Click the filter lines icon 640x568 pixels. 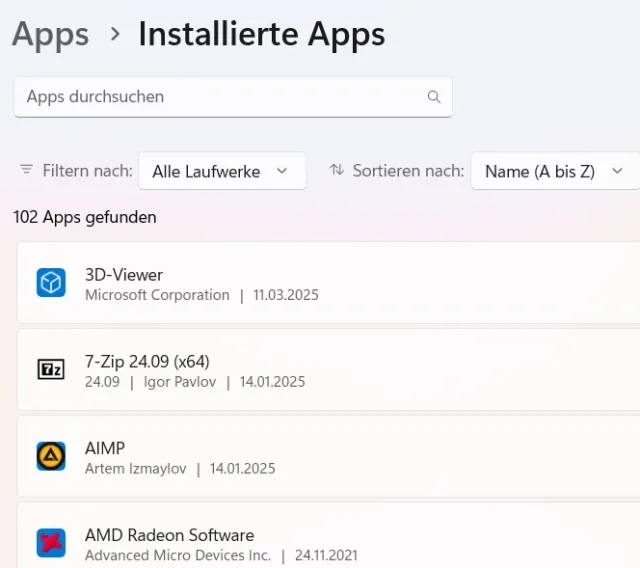[27, 169]
